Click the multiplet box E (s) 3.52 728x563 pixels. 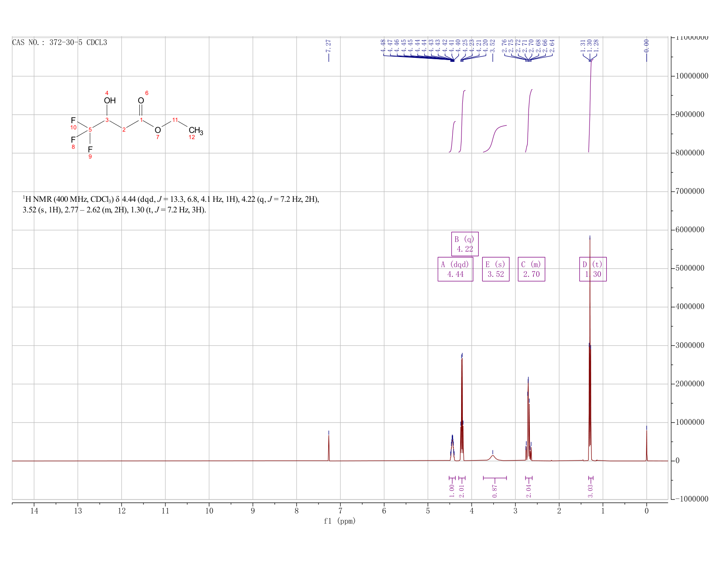(495, 269)
